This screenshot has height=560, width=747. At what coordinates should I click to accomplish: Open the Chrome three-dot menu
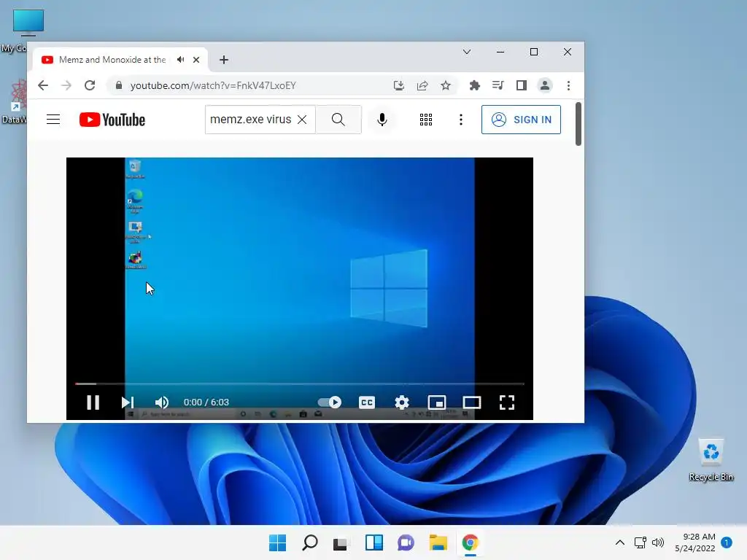[568, 85]
